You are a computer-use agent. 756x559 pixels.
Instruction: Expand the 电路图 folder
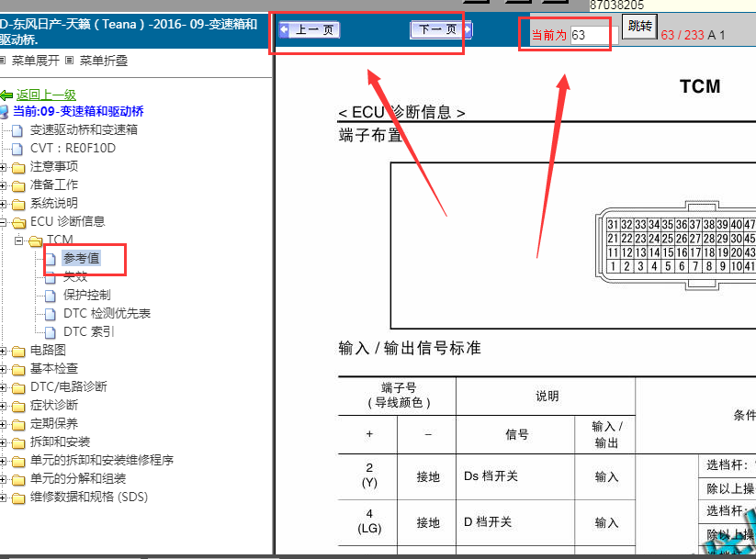[3, 351]
